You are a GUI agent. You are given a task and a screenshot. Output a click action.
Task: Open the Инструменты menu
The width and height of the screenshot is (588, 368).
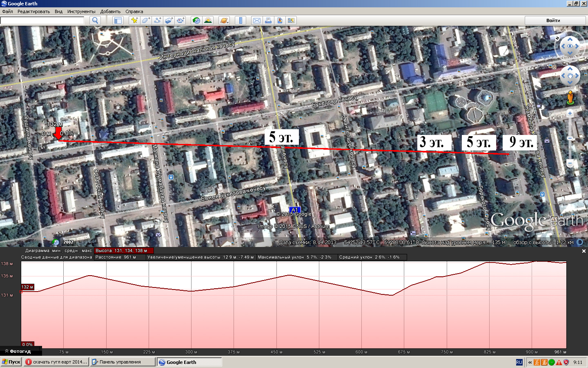(81, 11)
